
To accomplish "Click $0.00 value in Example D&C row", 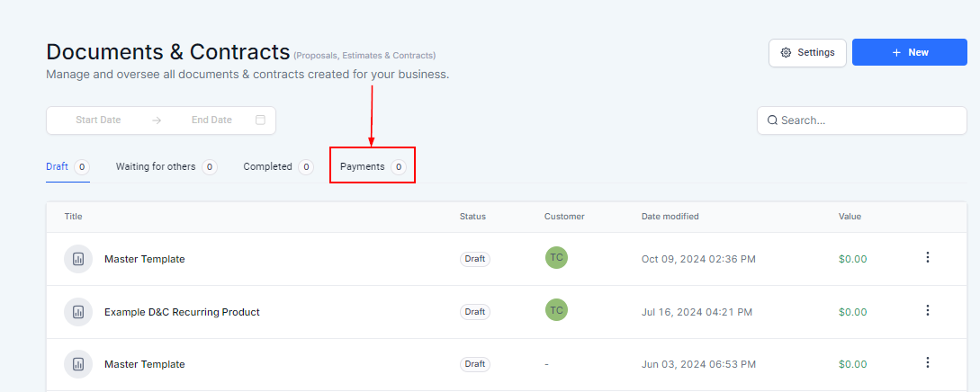I will (x=852, y=311).
